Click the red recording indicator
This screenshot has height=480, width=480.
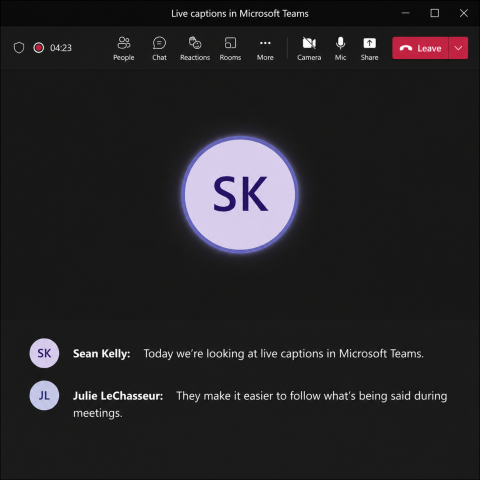[39, 48]
